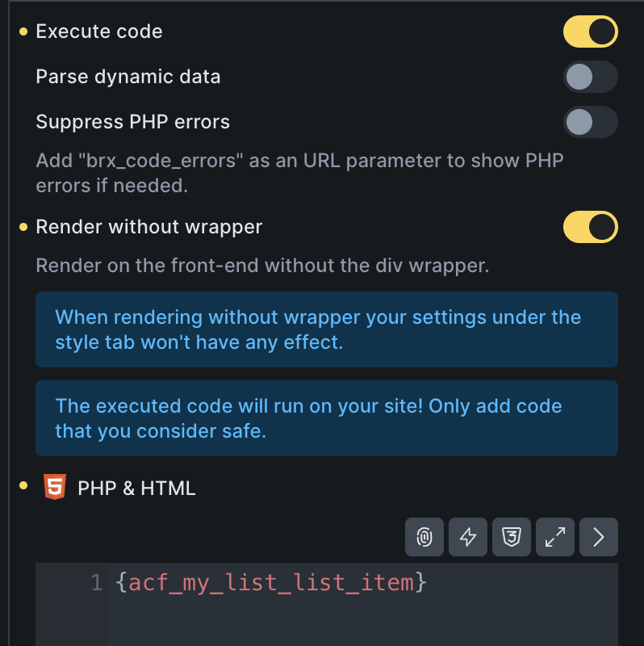Screen dimensions: 644x646
Task: Click the CSS3 shield icon in editor toolbar
Action: click(512, 537)
